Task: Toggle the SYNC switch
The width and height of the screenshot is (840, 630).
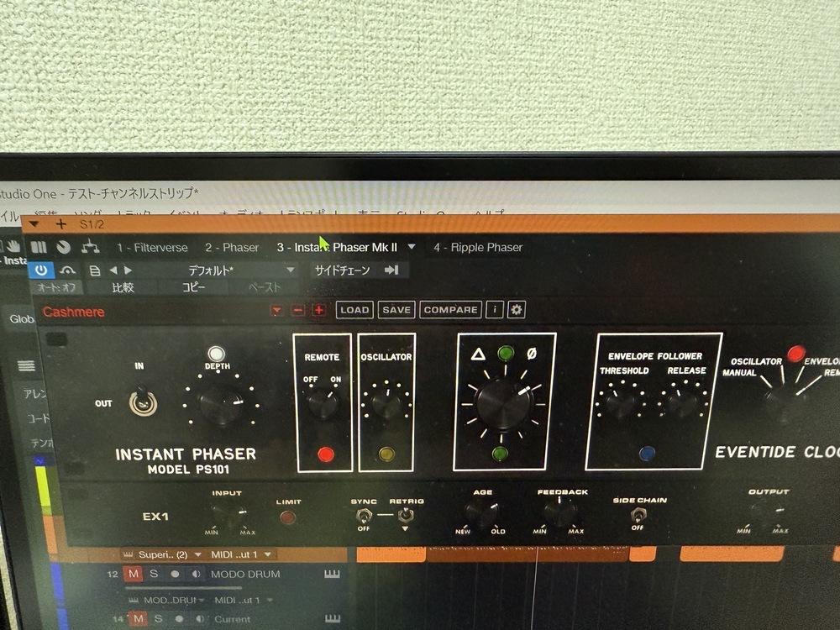Action: point(364,516)
